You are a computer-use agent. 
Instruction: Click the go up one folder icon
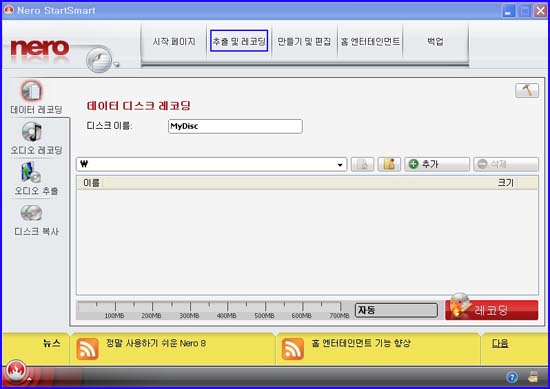pos(363,164)
